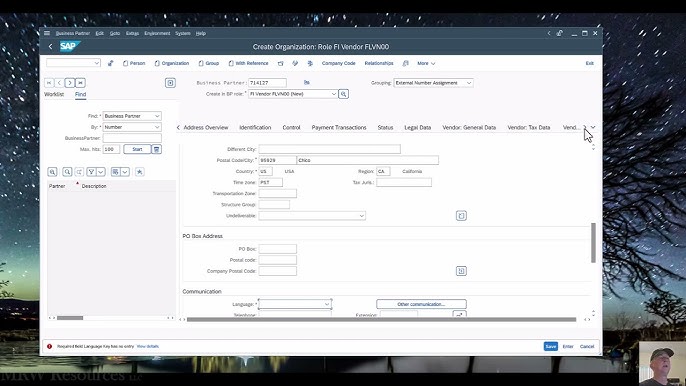Viewport: 686px width, 386px height.
Task: Click the delete icon next to Start
Action: (x=156, y=149)
